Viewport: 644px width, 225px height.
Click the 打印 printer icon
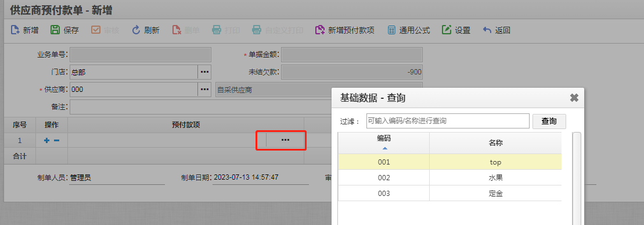coord(217,30)
